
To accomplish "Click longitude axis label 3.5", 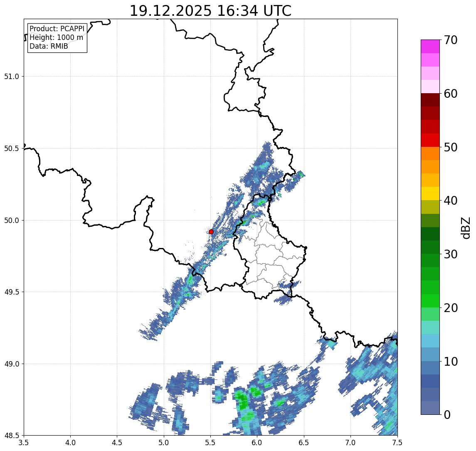I will click(24, 442).
